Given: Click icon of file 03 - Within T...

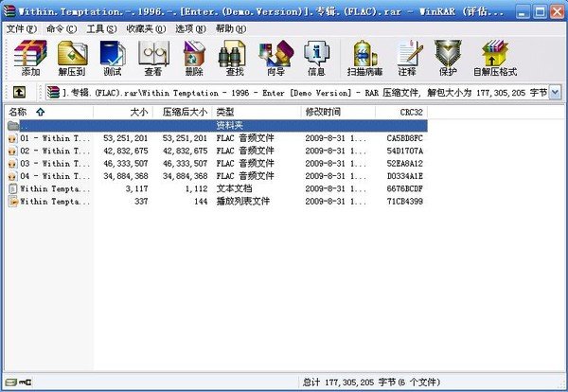Looking at the screenshot, I should click(x=12, y=164).
